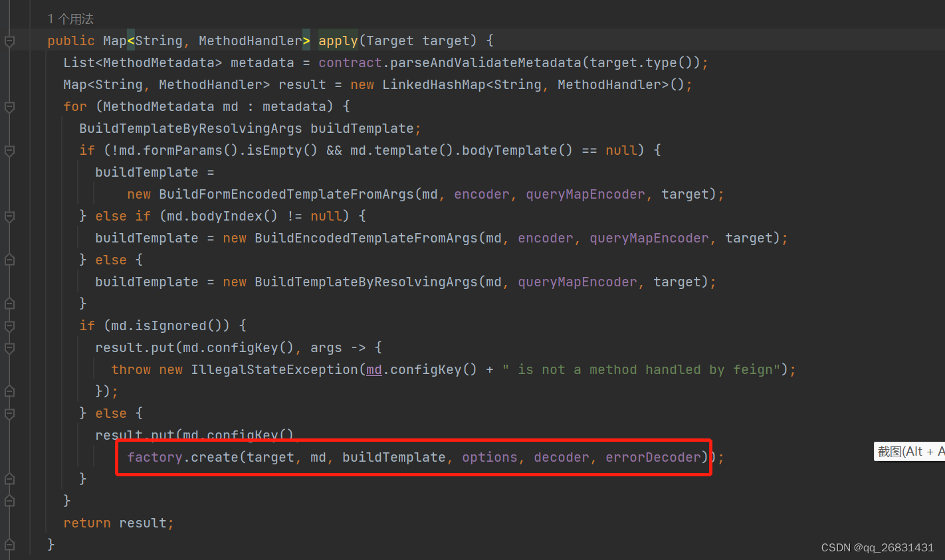Click the formParams method call

click(x=183, y=151)
